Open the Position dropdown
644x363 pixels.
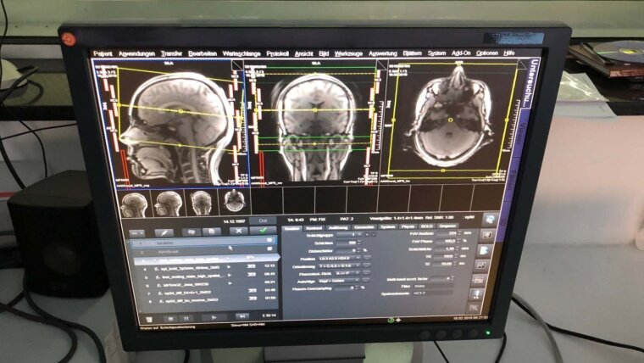click(341, 258)
